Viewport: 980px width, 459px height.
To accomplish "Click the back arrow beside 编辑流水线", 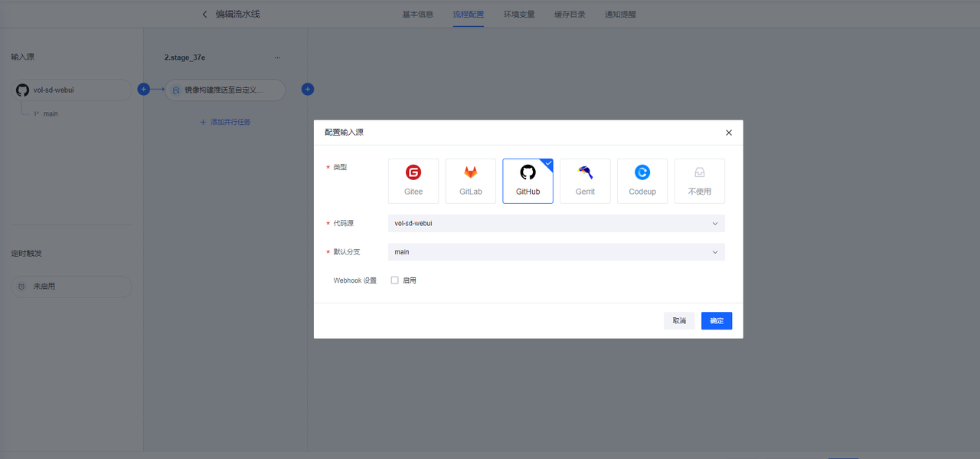I will [x=204, y=14].
